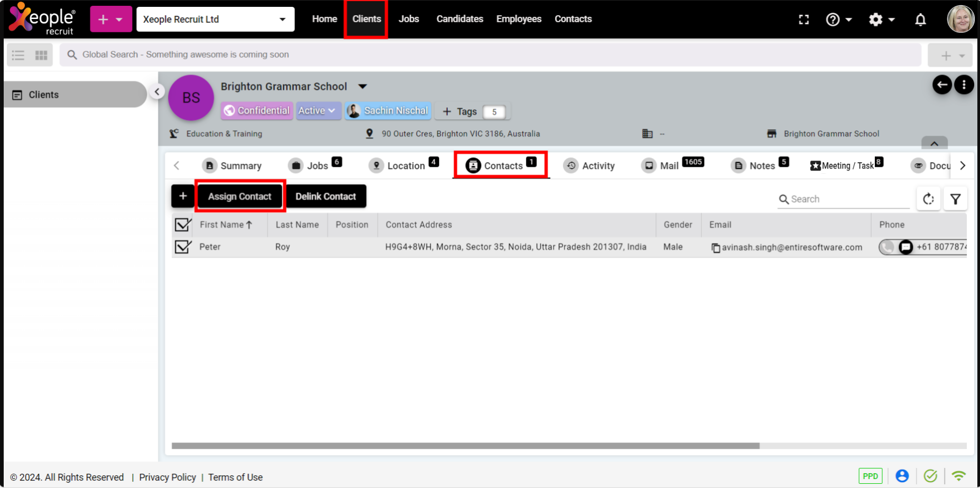
Task: Open the three-dot more options menu
Action: 964,85
